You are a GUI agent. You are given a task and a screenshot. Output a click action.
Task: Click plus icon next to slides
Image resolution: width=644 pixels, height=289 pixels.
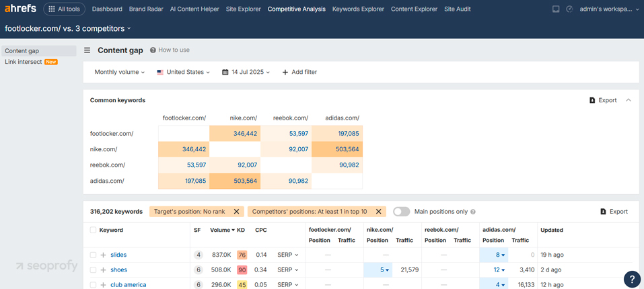point(104,255)
